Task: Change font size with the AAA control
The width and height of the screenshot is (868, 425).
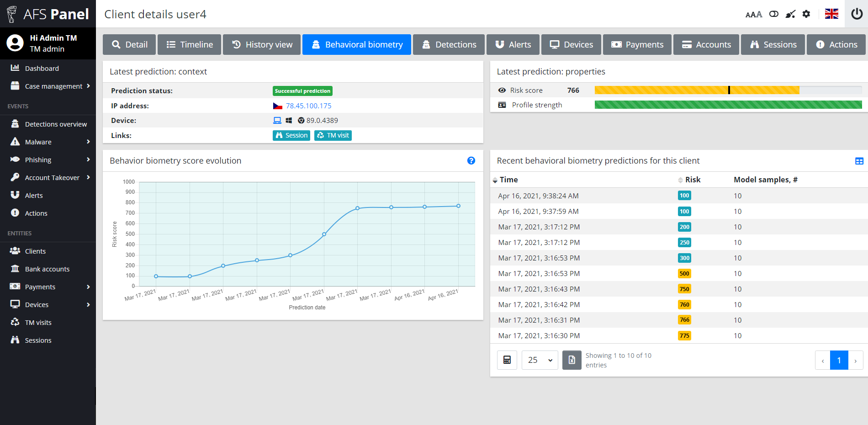Action: click(x=754, y=14)
